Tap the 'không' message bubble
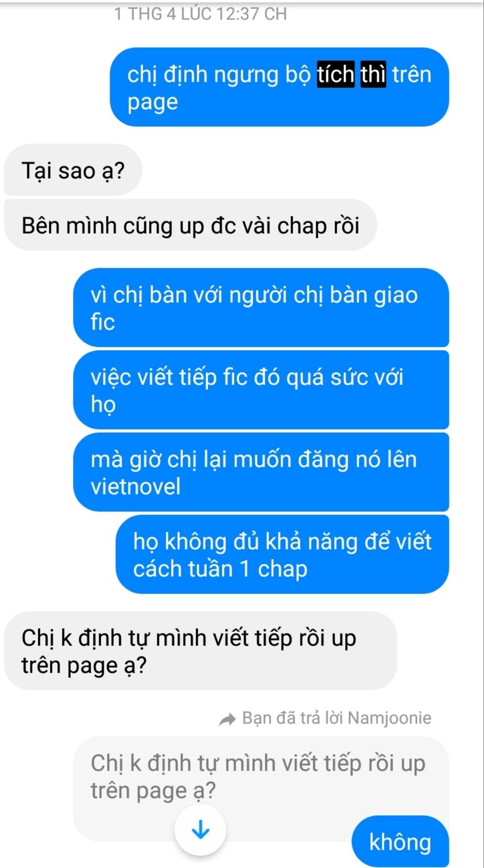The width and height of the screenshot is (484, 868). [x=400, y=841]
